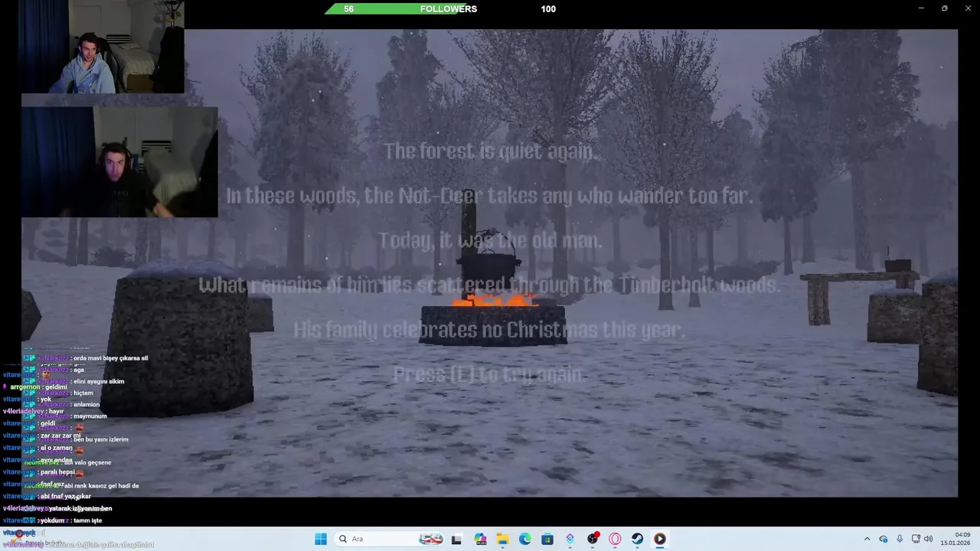Click 'Today, it was the old man.' line
The image size is (980, 551).
[x=490, y=240]
